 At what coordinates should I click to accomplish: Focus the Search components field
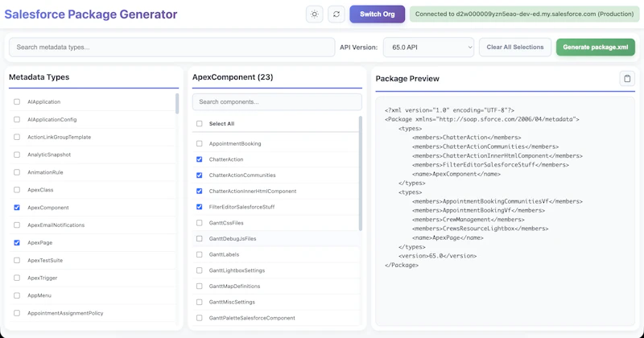277,102
